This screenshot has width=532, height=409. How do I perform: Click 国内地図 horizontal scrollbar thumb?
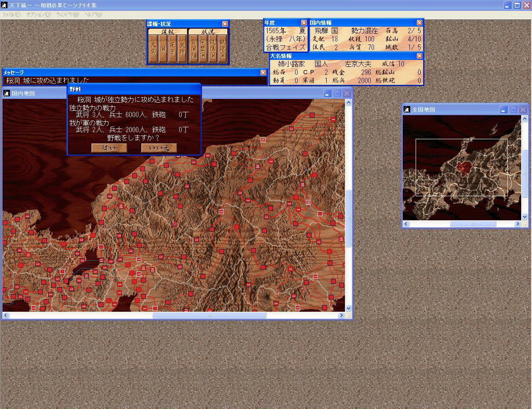click(209, 315)
